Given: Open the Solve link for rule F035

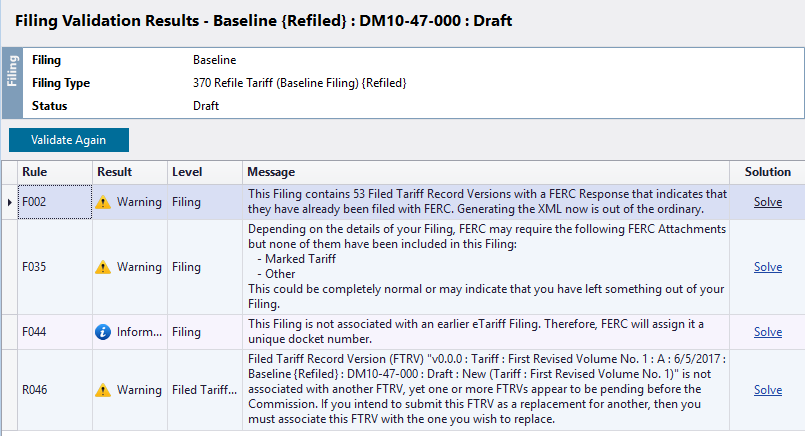Looking at the screenshot, I should [768, 267].
